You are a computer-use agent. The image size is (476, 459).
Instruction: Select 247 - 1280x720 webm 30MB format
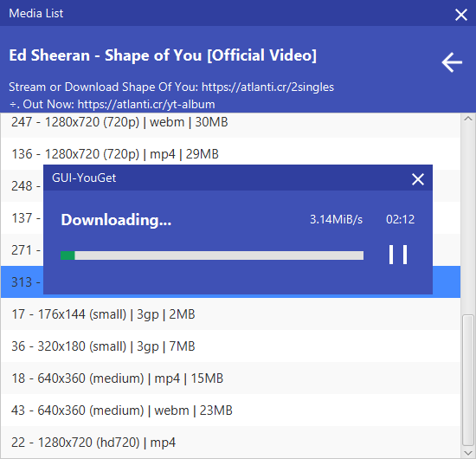230,122
